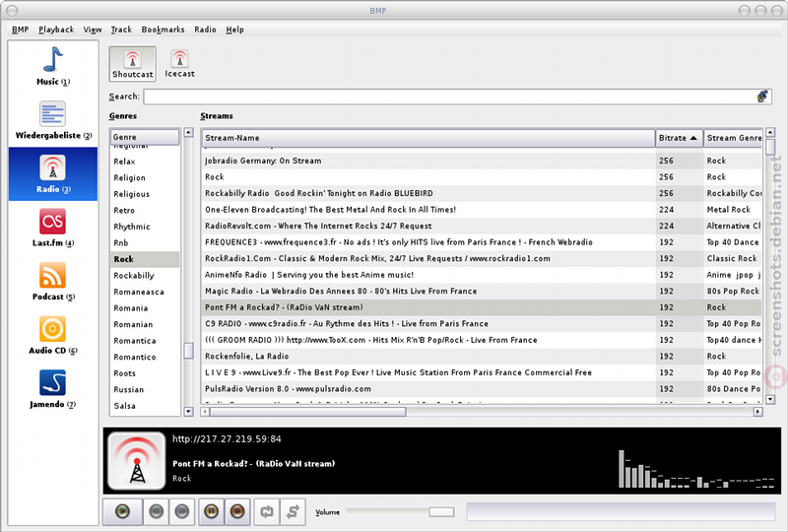Select the Relax genre
This screenshot has height=532, width=788.
click(x=145, y=162)
